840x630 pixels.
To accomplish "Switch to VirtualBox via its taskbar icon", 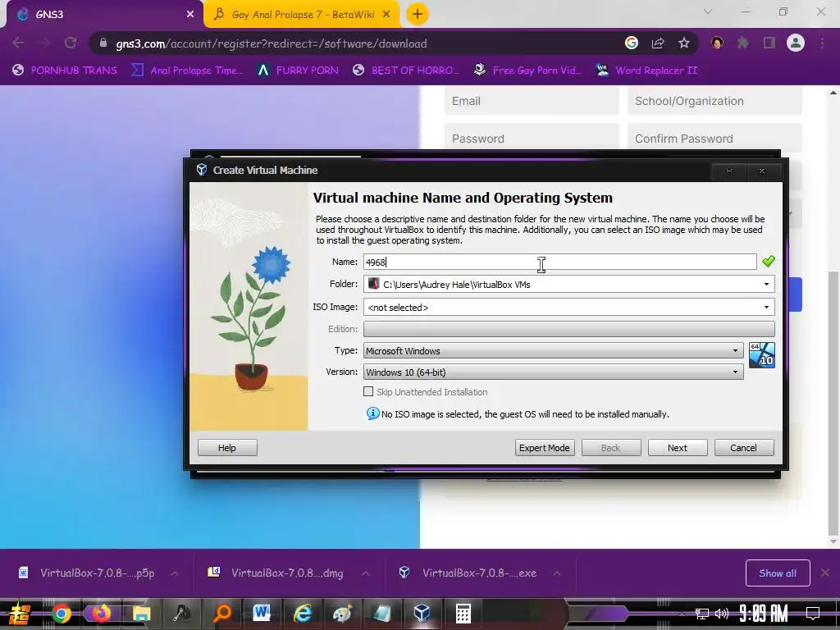I will coord(422,614).
